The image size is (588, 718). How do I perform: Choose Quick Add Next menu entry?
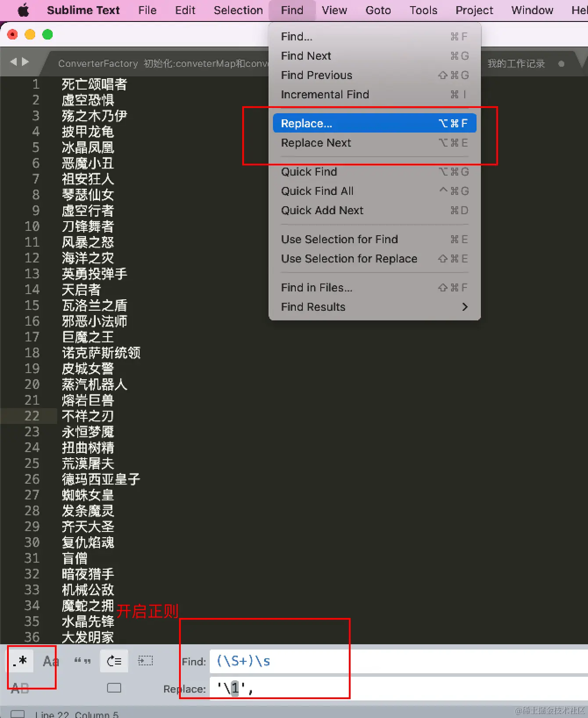(x=374, y=210)
